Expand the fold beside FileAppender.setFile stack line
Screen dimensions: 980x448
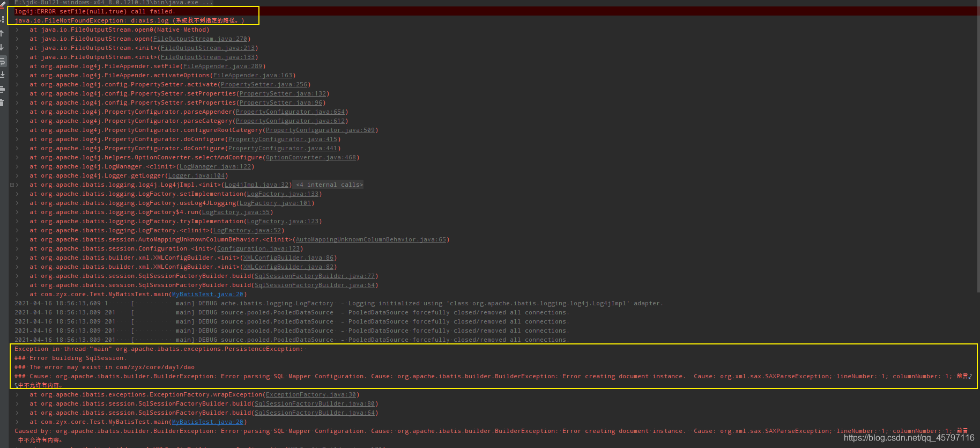click(17, 67)
